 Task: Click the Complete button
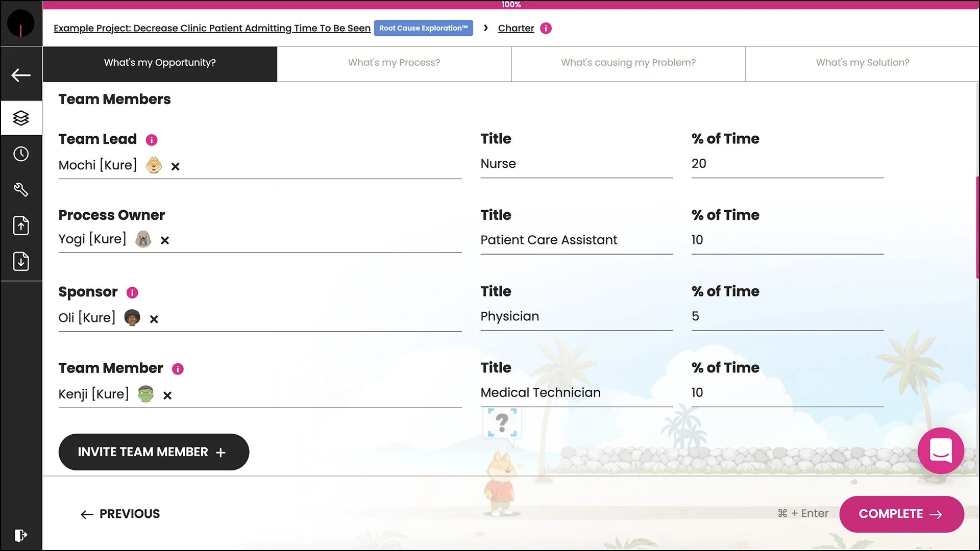click(901, 514)
